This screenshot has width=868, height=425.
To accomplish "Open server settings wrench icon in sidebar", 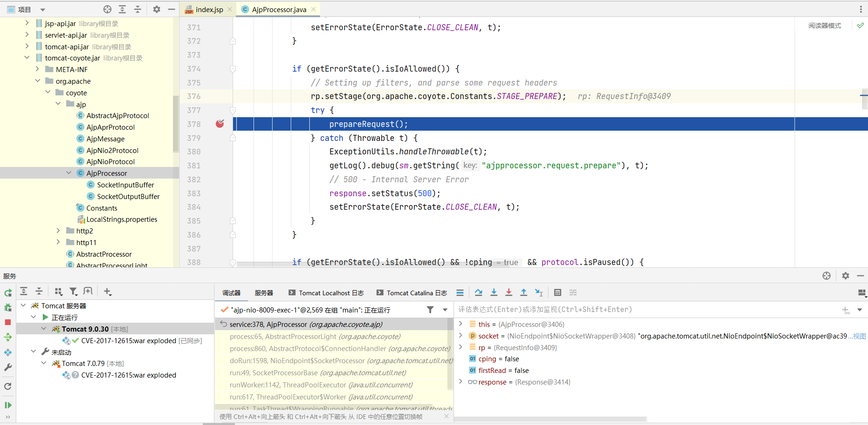I will coord(8,367).
